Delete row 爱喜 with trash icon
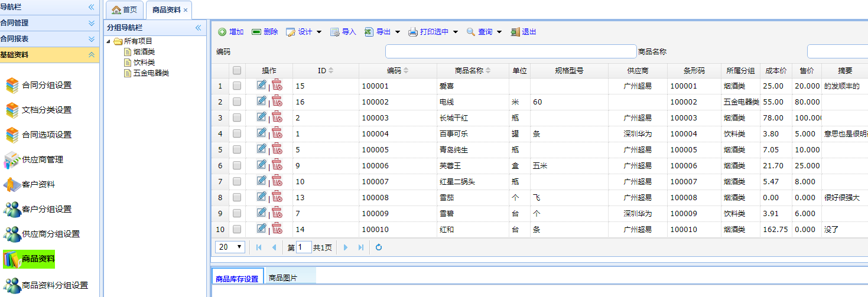The width and height of the screenshot is (868, 297). point(277,85)
